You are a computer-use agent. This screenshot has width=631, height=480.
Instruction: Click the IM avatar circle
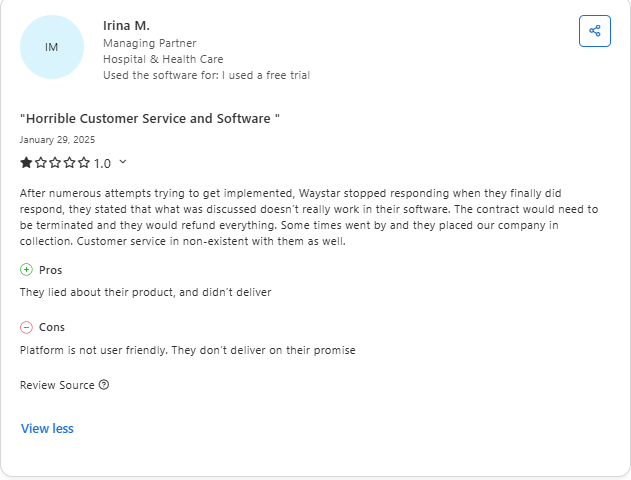pos(52,47)
